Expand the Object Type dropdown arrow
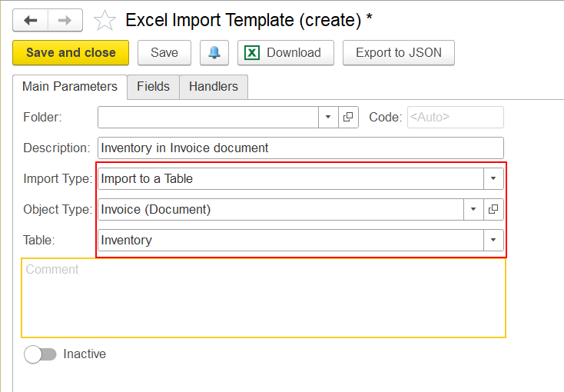The height and width of the screenshot is (392, 564). pyautogui.click(x=473, y=209)
